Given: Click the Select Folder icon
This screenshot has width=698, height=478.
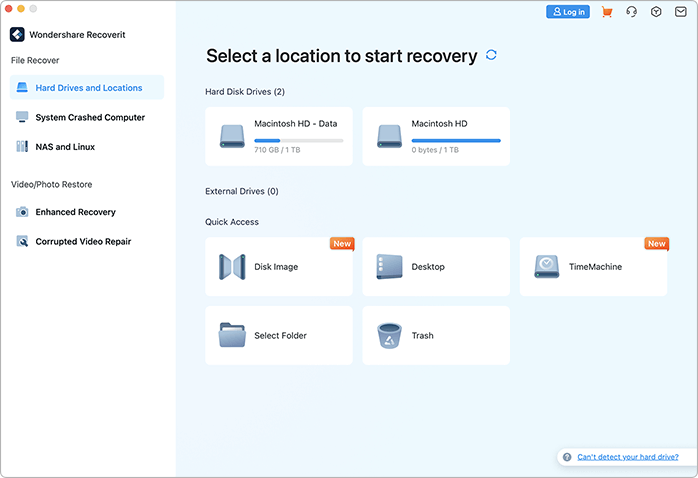Looking at the screenshot, I should tap(232, 335).
